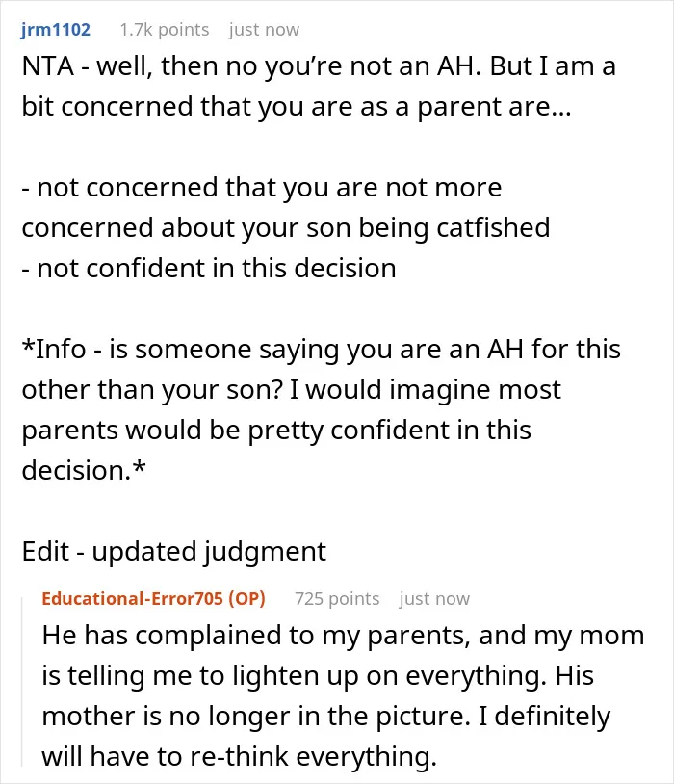This screenshot has width=674, height=784.
Task: Click the 1.7k points score label
Action: (165, 30)
